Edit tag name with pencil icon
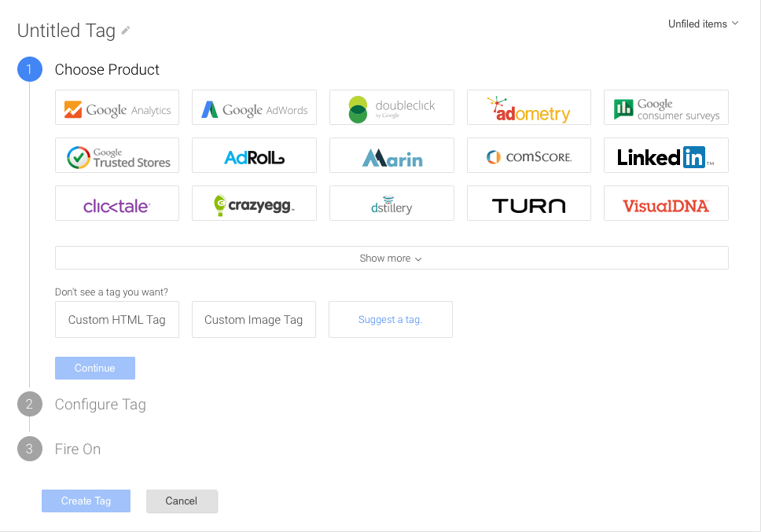The width and height of the screenshot is (761, 532). 126,31
